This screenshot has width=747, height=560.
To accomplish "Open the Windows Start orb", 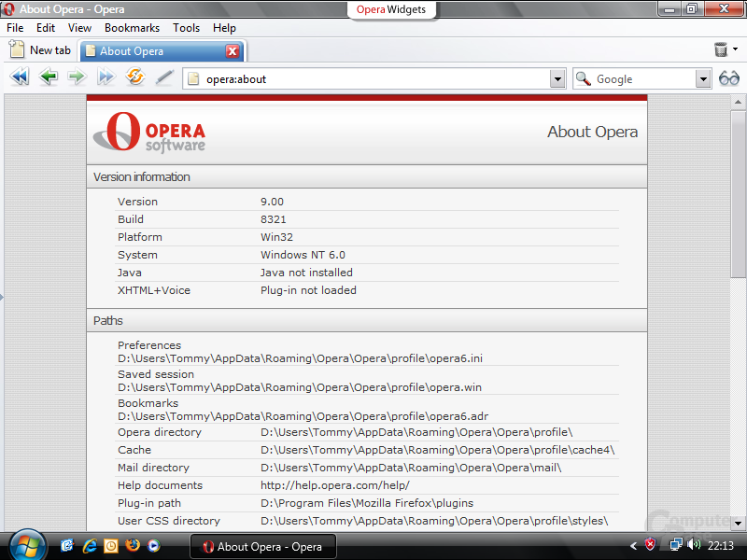I will tap(27, 546).
